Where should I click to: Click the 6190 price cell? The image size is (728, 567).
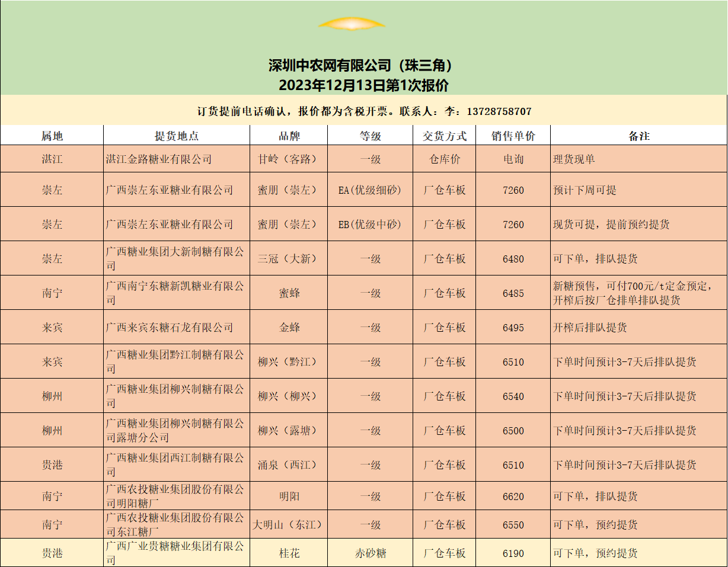pos(513,553)
